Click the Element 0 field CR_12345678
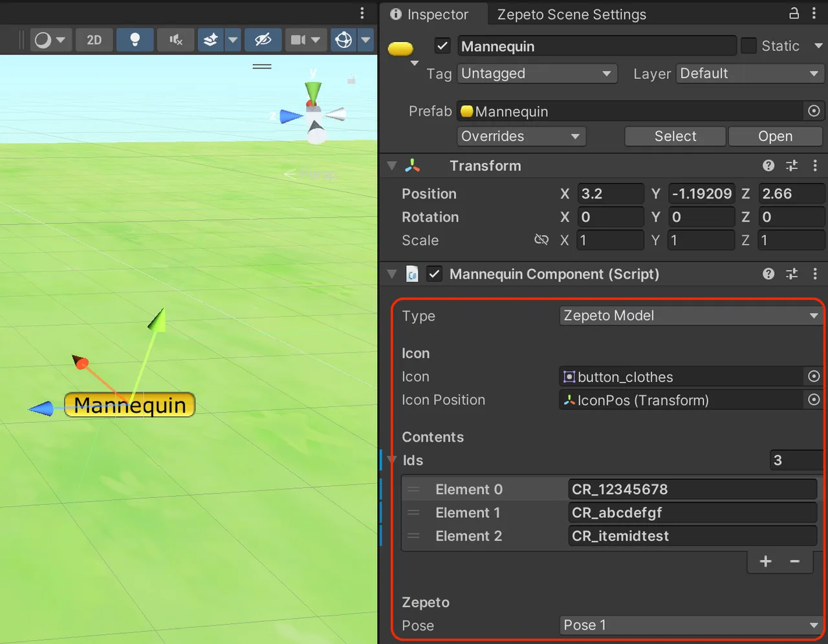The image size is (828, 644). 692,489
